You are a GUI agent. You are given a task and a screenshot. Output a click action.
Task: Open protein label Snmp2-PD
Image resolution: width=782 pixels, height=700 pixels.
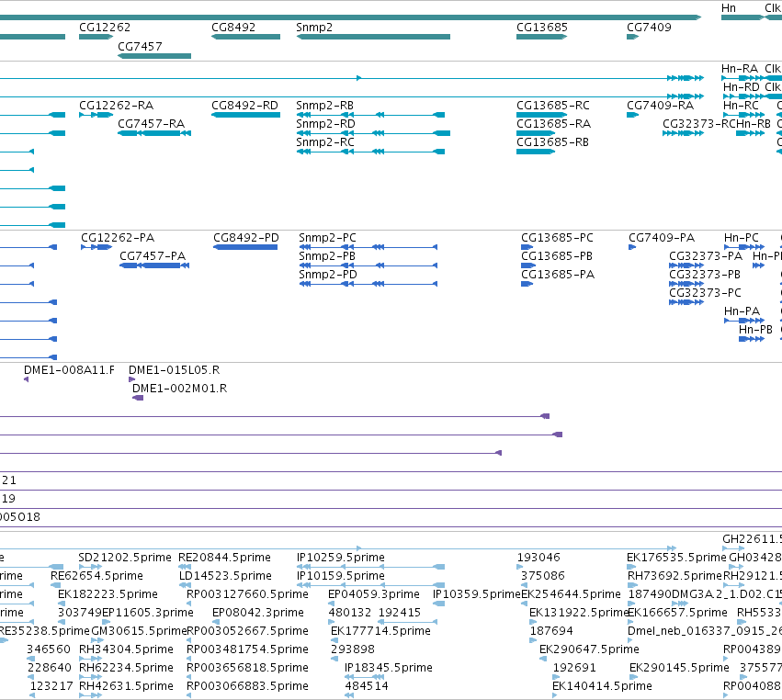coord(328,275)
